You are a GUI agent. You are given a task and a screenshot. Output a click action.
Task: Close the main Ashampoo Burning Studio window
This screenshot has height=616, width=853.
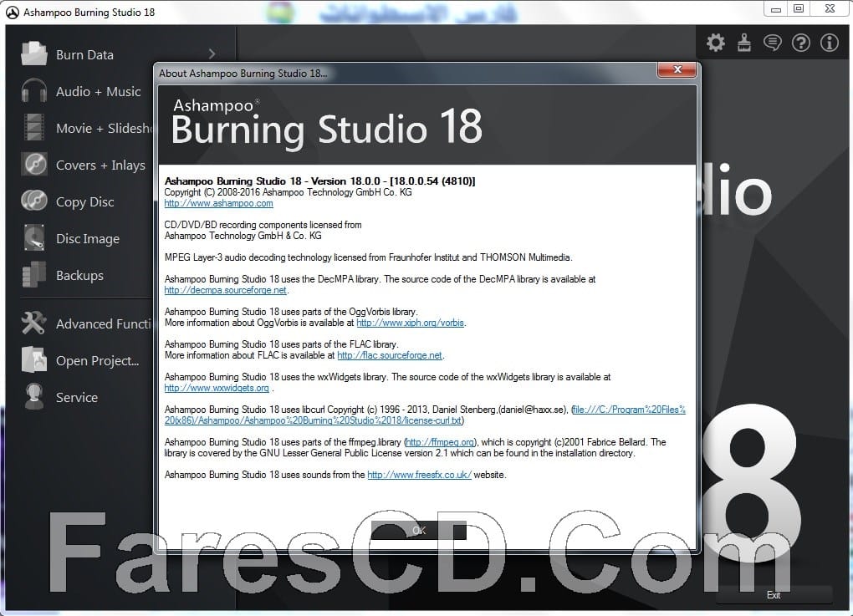pos(830,9)
